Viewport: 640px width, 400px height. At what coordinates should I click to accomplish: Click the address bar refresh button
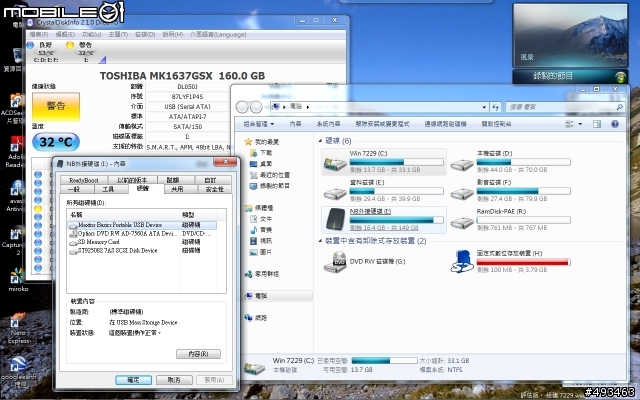pyautogui.click(x=496, y=107)
